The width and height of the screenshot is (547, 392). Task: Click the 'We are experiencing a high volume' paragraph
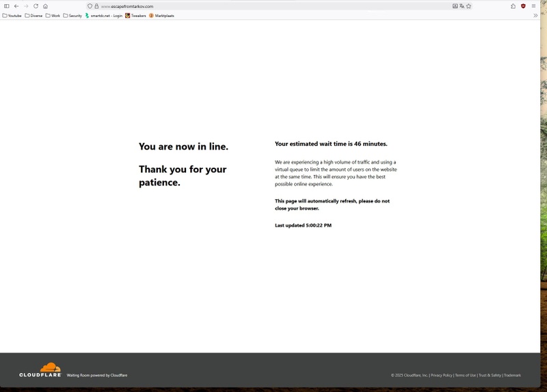(x=336, y=173)
